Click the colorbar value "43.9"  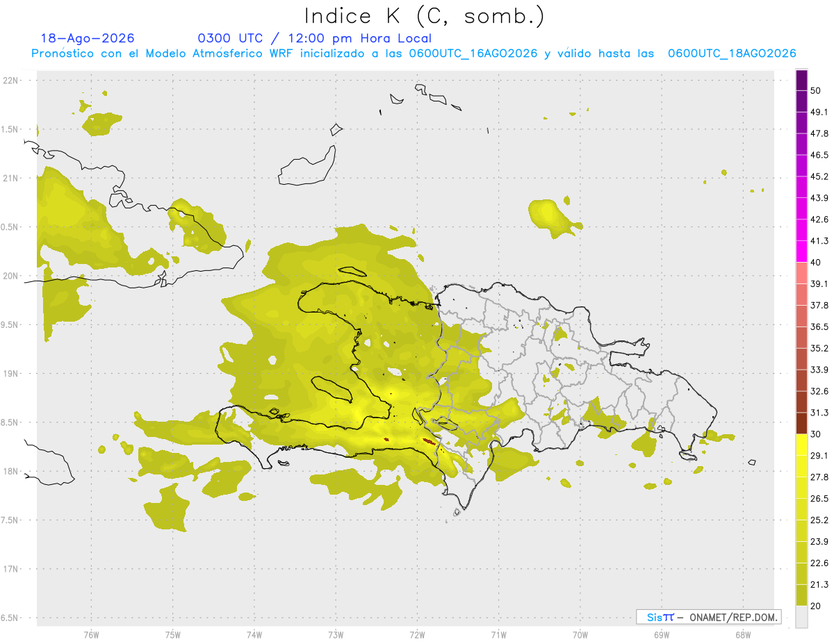[x=819, y=198]
